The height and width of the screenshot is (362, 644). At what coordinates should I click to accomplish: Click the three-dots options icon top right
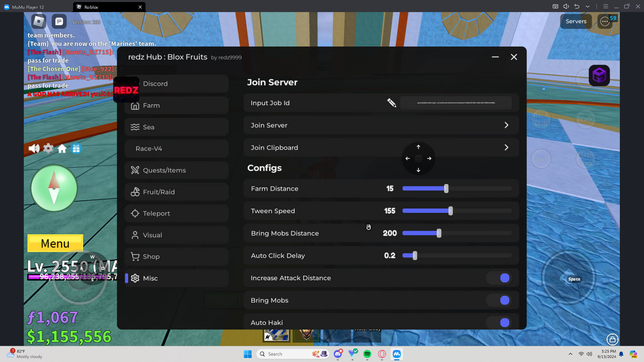pos(605,21)
